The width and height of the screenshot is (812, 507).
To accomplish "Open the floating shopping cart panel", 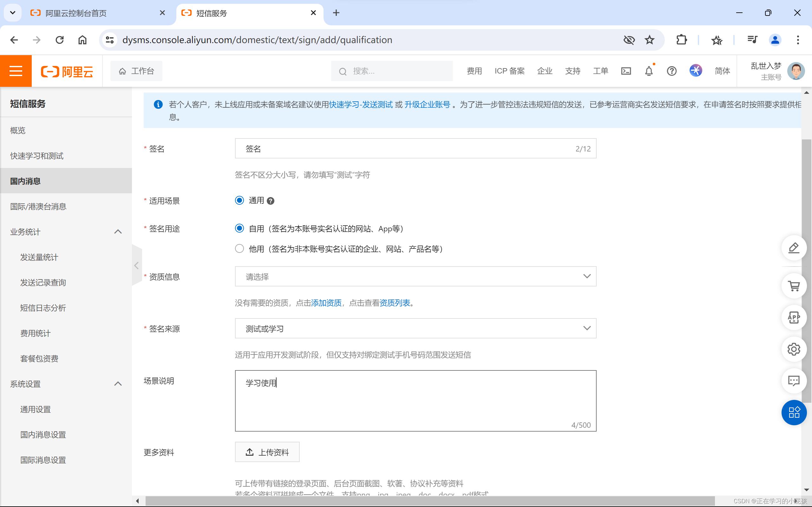I will pyautogui.click(x=794, y=286).
